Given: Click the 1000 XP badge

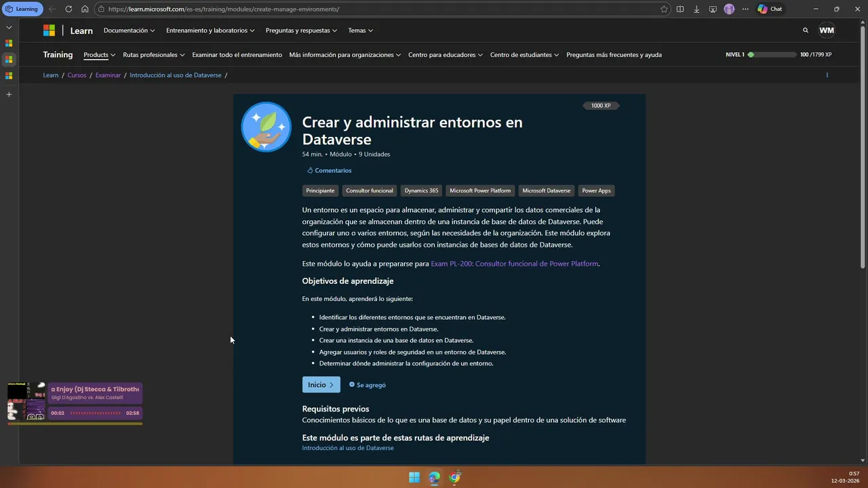Looking at the screenshot, I should click(x=601, y=106).
